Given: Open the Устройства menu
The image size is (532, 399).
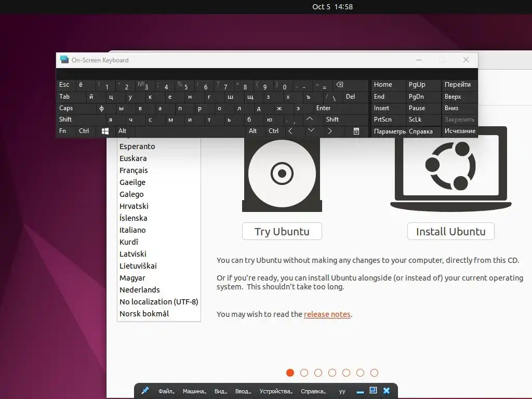Looking at the screenshot, I should pos(276,391).
